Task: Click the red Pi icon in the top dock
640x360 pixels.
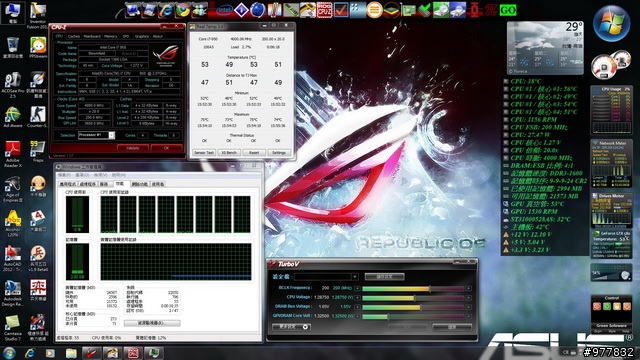Action: coord(491,10)
